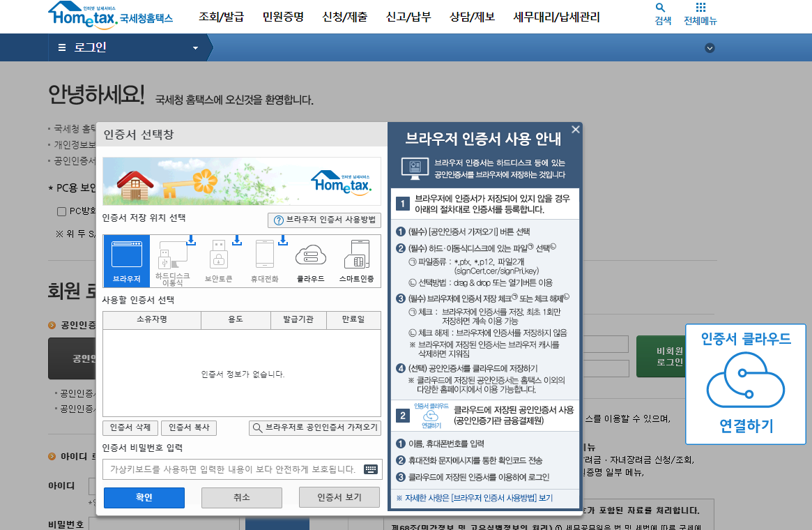Image resolution: width=812 pixels, height=530 pixels.
Task: Click the 발급기관 column header
Action: tap(298, 319)
